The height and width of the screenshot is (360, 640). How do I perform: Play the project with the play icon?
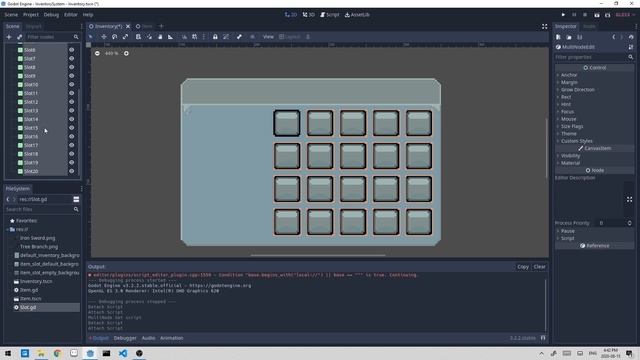[563, 15]
